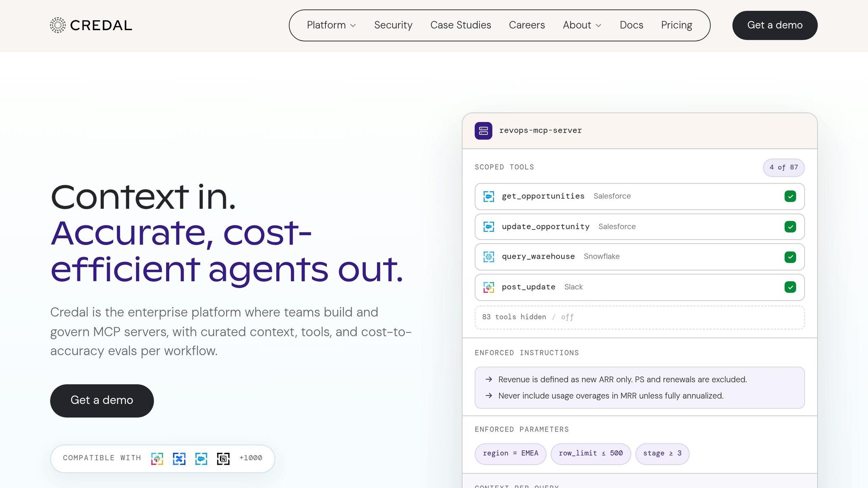Click the ENFORCED PARAMETERS section label
This screenshot has height=488, width=868.
tap(522, 430)
